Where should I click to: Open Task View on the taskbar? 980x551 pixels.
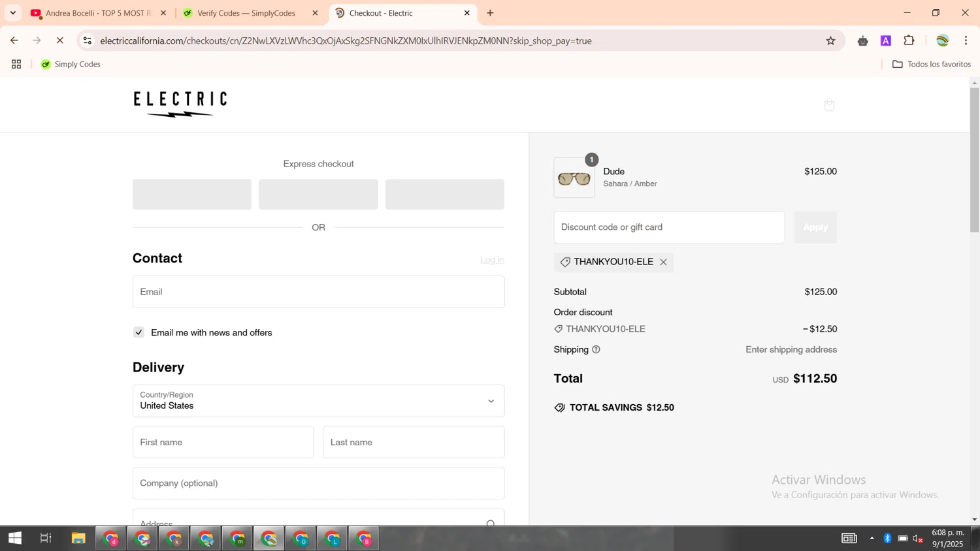[x=46, y=538]
